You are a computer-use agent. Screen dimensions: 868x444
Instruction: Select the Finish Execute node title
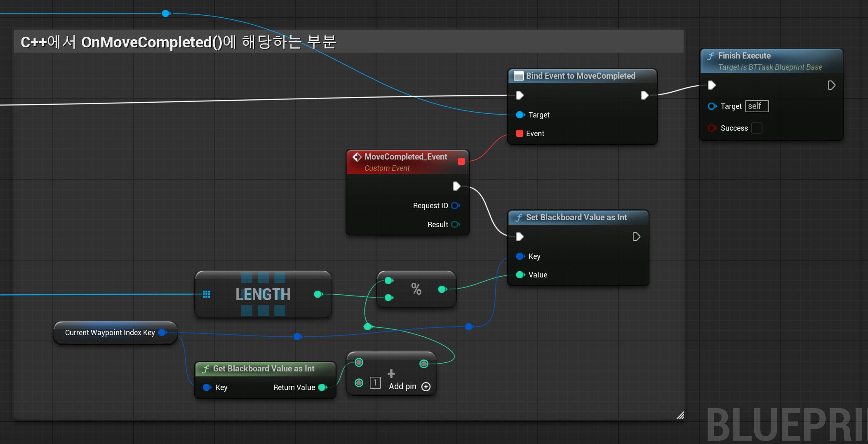point(744,56)
